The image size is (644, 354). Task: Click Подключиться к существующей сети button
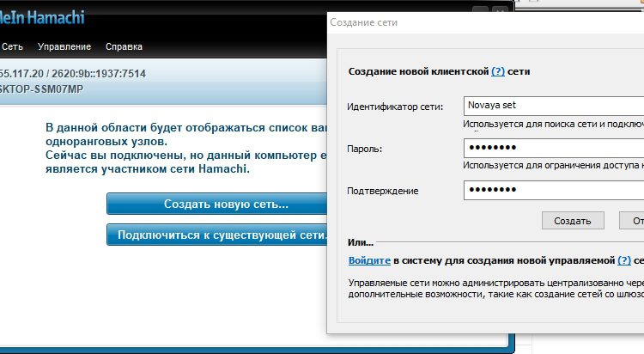pyautogui.click(x=217, y=235)
